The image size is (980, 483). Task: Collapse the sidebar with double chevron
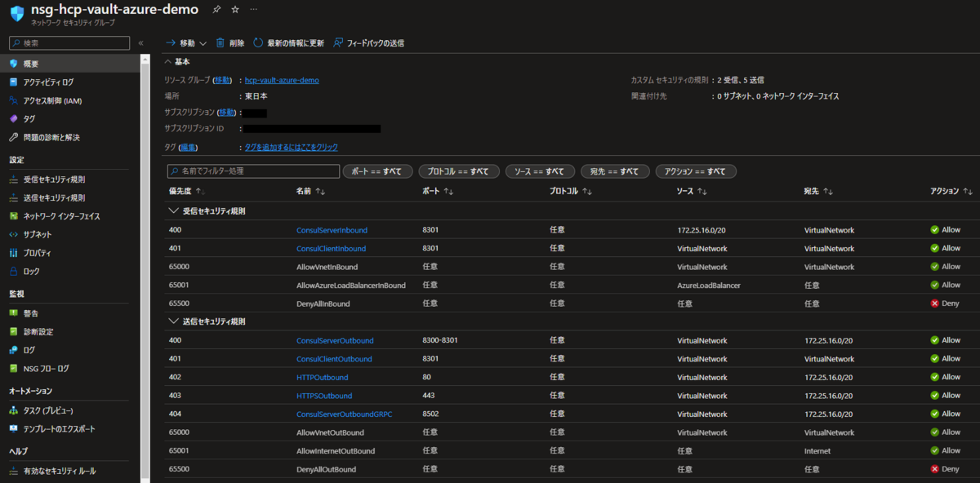pos(140,42)
